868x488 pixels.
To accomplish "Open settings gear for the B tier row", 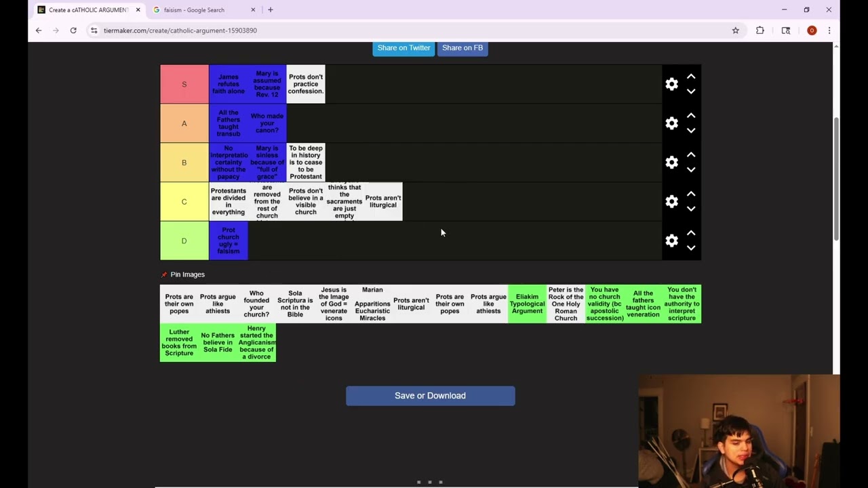I will tap(671, 163).
